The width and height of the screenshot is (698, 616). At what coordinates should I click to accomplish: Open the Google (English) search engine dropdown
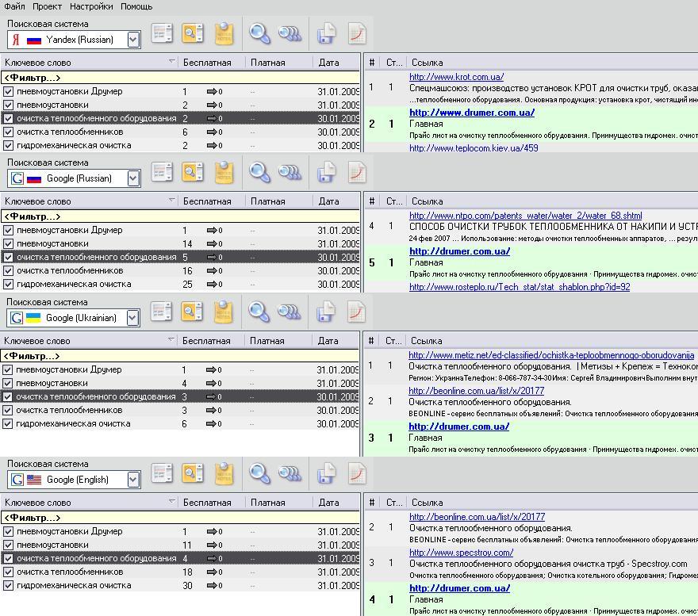pyautogui.click(x=133, y=480)
